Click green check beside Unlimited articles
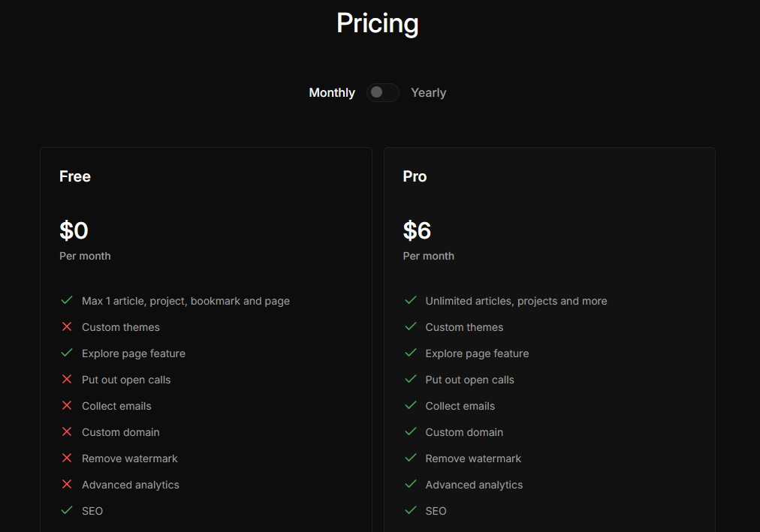Viewport: 760px width, 532px height. tap(411, 301)
